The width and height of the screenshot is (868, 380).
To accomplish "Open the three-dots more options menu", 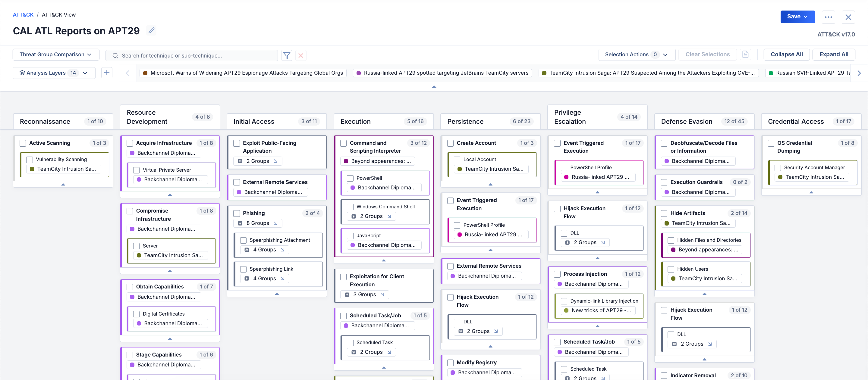I will click(828, 17).
